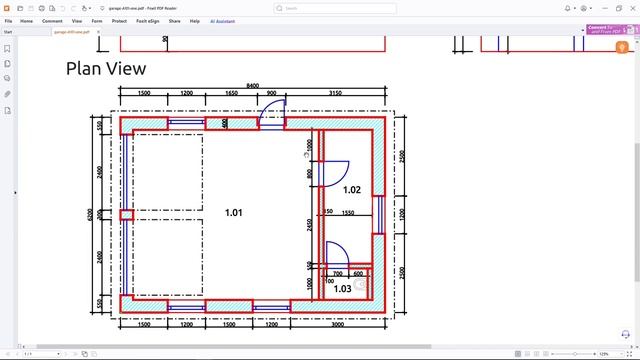
Task: Switch to the Home ribbon tab
Action: (27, 21)
